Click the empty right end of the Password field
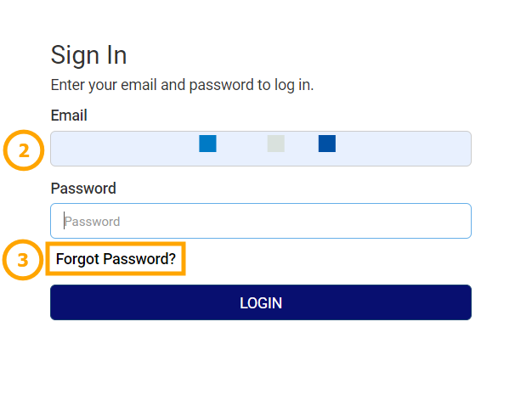The width and height of the screenshot is (532, 395). click(x=425, y=221)
